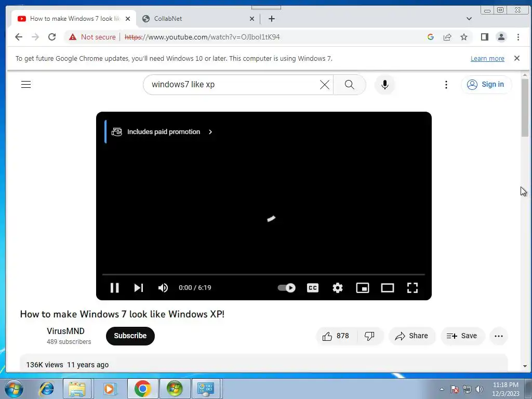This screenshot has height=399, width=532.
Task: Close the YouTube video tab
Action: 128,19
